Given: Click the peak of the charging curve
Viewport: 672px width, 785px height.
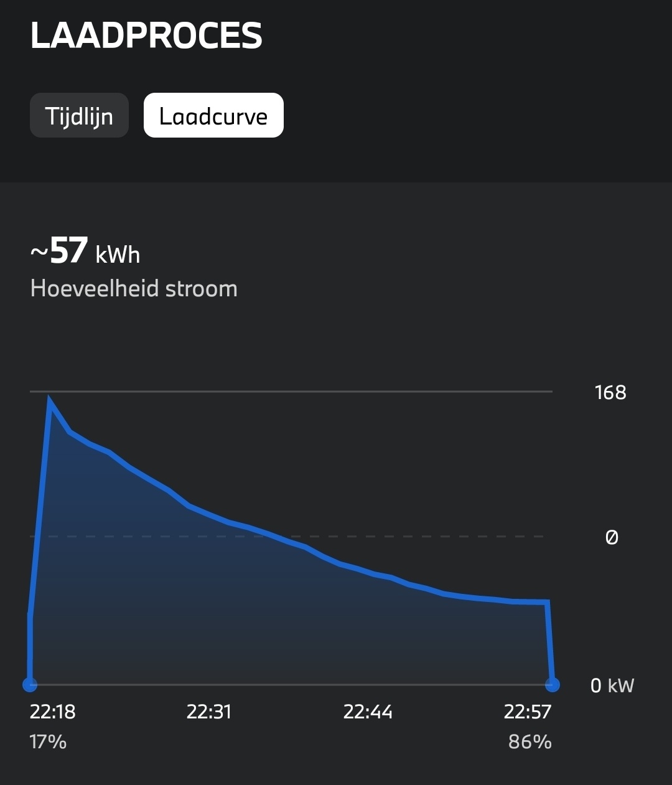Looking at the screenshot, I should click(x=49, y=400).
